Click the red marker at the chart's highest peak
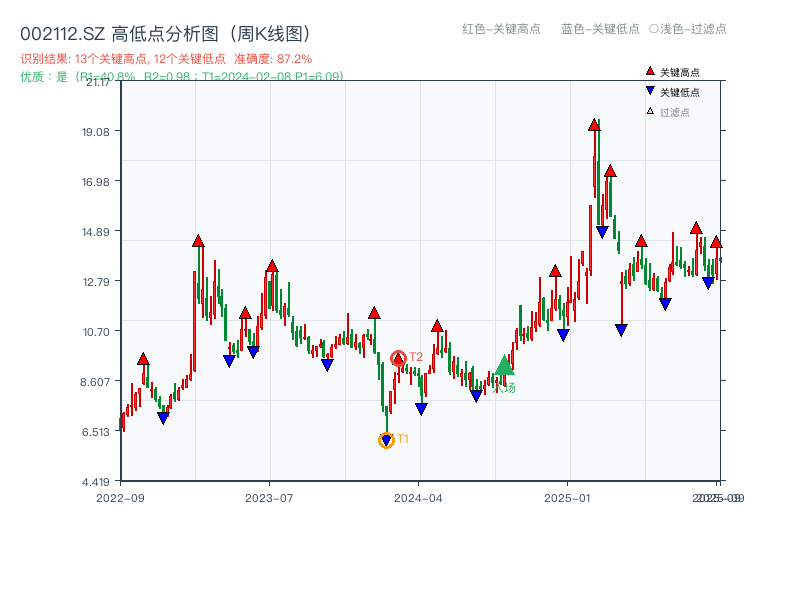Screen dimensions: 800x600 [593, 123]
